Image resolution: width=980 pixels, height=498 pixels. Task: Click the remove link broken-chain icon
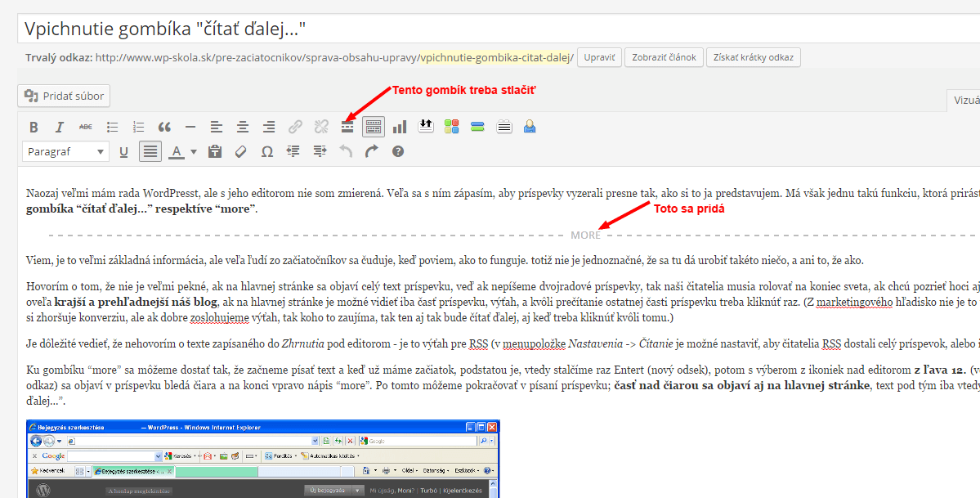tap(321, 128)
